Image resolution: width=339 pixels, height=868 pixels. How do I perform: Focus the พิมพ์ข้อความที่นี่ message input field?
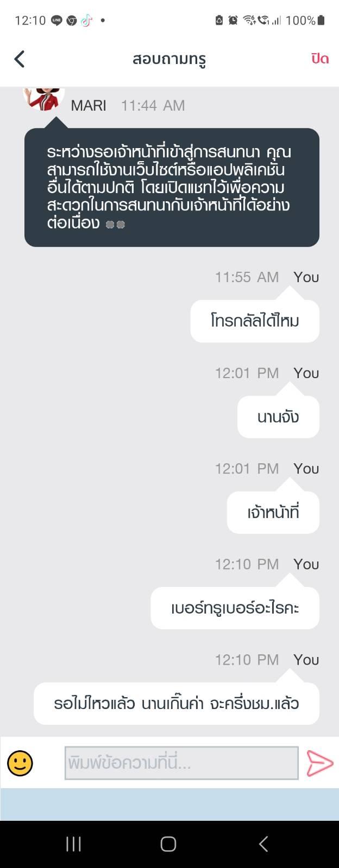(181, 763)
